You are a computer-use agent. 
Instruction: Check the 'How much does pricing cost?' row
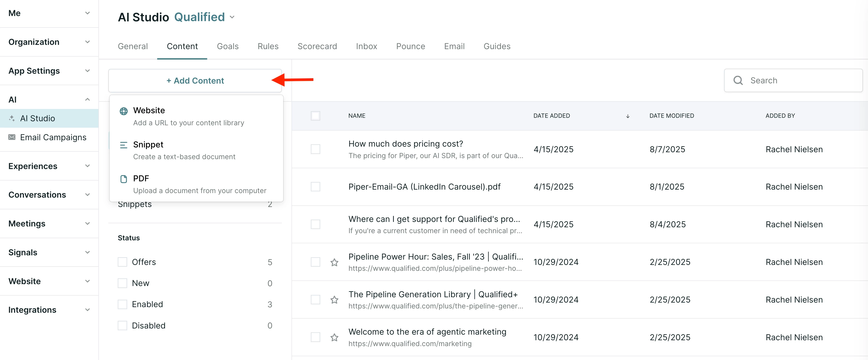tap(315, 149)
